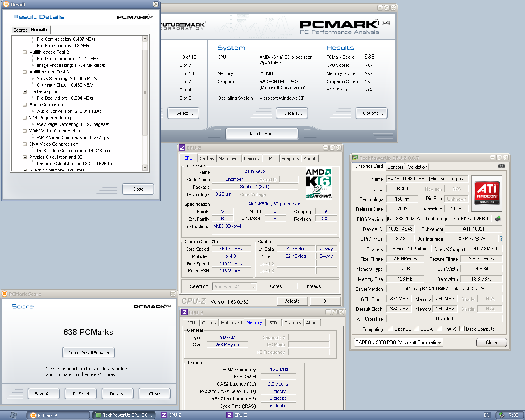Open TechPowerUp GPU-Z from the taskbar

(124, 415)
